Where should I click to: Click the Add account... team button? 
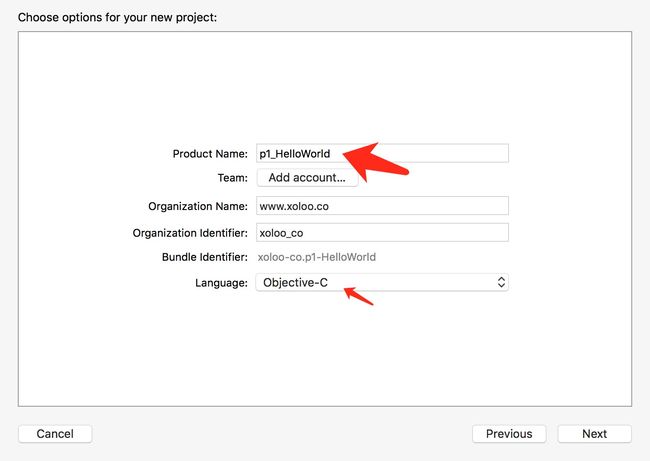click(307, 177)
